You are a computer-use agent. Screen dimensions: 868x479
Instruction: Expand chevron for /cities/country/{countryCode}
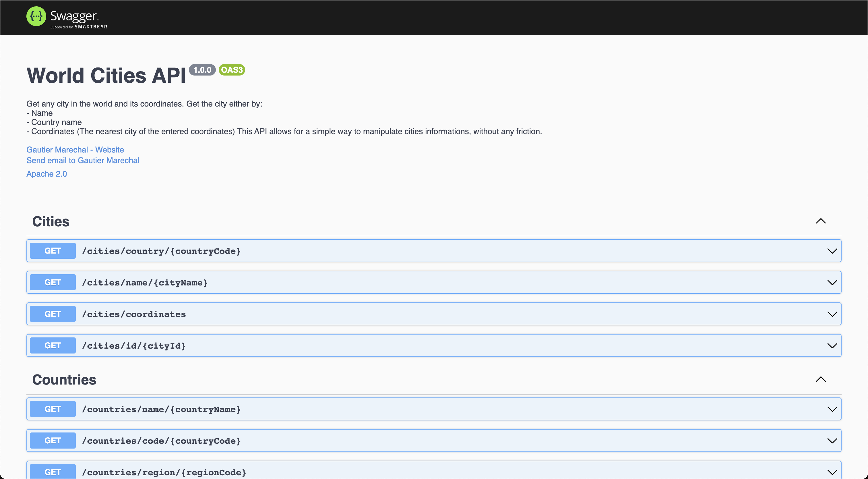click(832, 251)
